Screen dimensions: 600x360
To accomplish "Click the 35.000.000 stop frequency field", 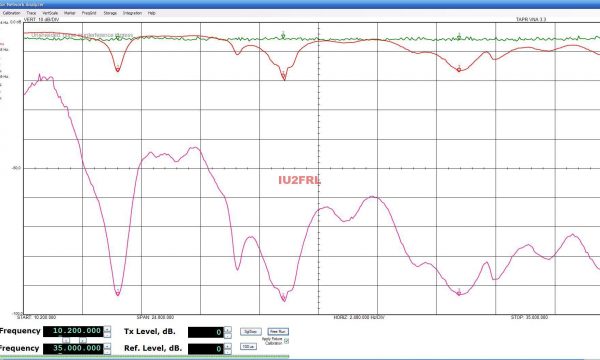I will [x=73, y=349].
